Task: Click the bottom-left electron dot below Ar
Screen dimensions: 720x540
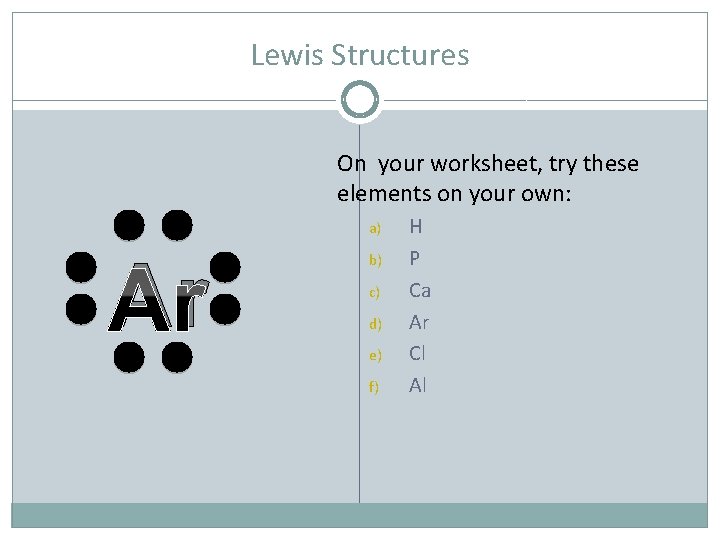Action: [127, 356]
